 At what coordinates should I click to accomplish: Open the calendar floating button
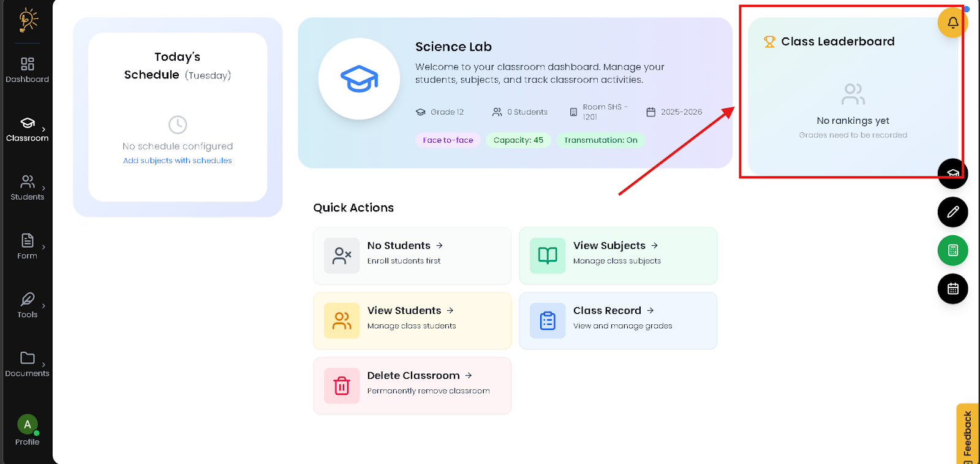point(952,289)
